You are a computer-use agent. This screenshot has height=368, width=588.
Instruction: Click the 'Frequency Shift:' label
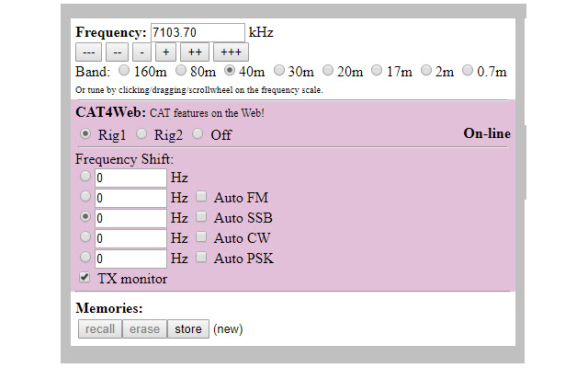click(x=125, y=159)
